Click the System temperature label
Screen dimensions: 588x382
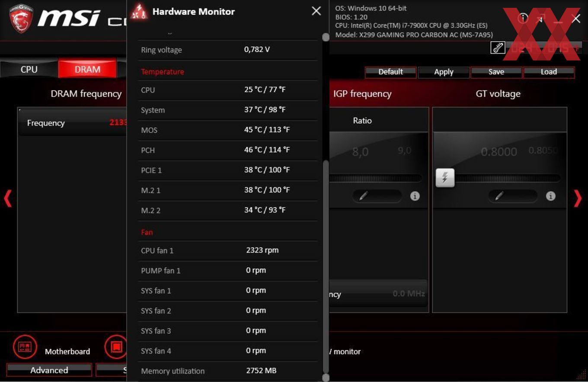click(x=153, y=110)
